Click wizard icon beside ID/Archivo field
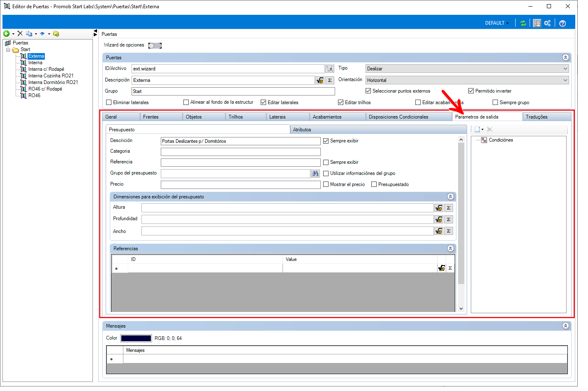 [x=330, y=69]
